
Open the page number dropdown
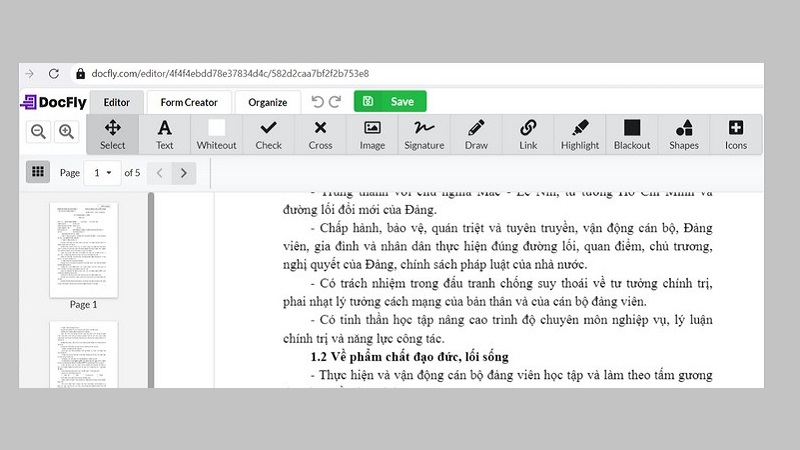click(x=102, y=173)
